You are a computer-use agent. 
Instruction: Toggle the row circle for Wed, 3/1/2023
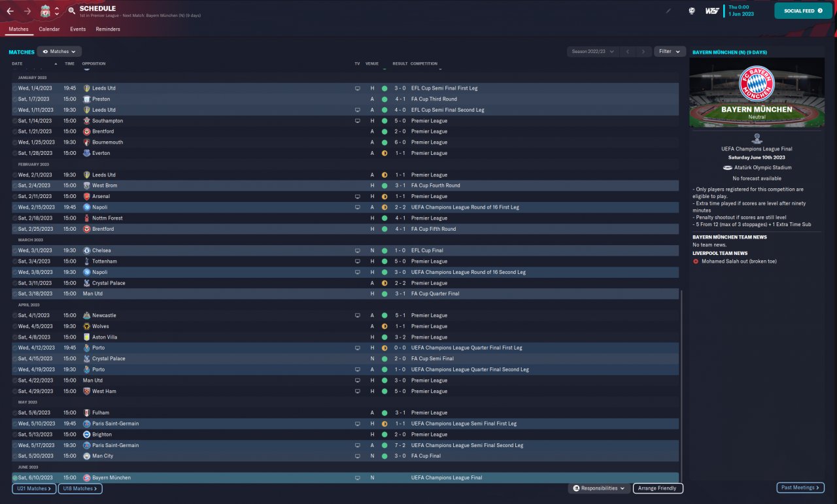point(15,251)
